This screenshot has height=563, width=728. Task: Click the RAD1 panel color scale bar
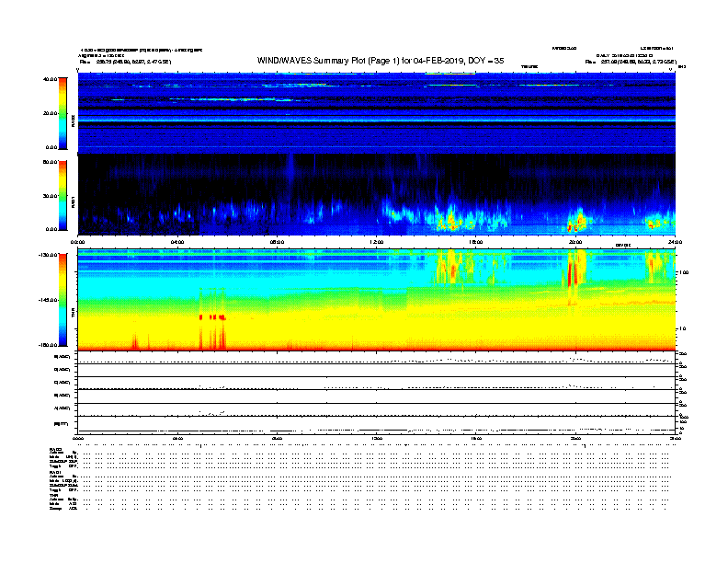click(63, 196)
